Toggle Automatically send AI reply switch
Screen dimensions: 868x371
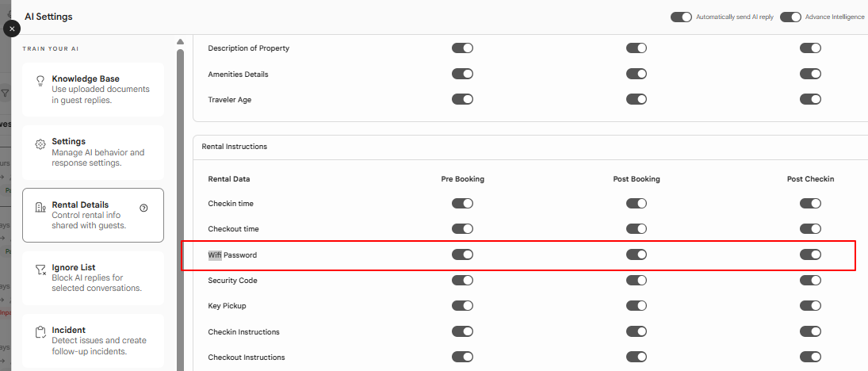[681, 17]
